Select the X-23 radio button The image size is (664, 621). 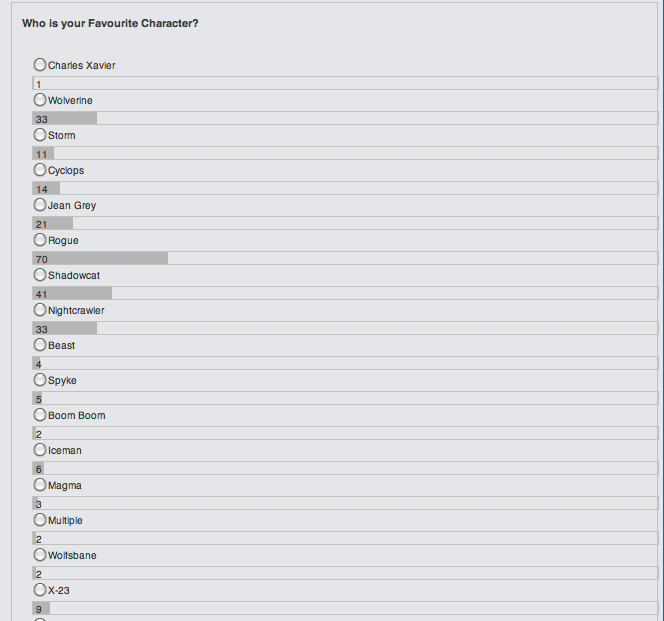coord(40,590)
